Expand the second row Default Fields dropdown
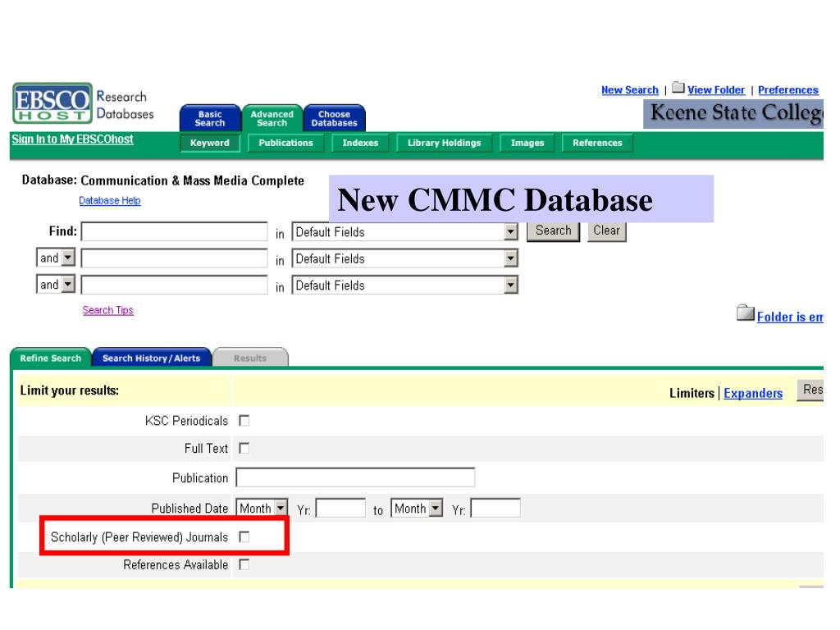This screenshot has width=840, height=630. (405, 258)
